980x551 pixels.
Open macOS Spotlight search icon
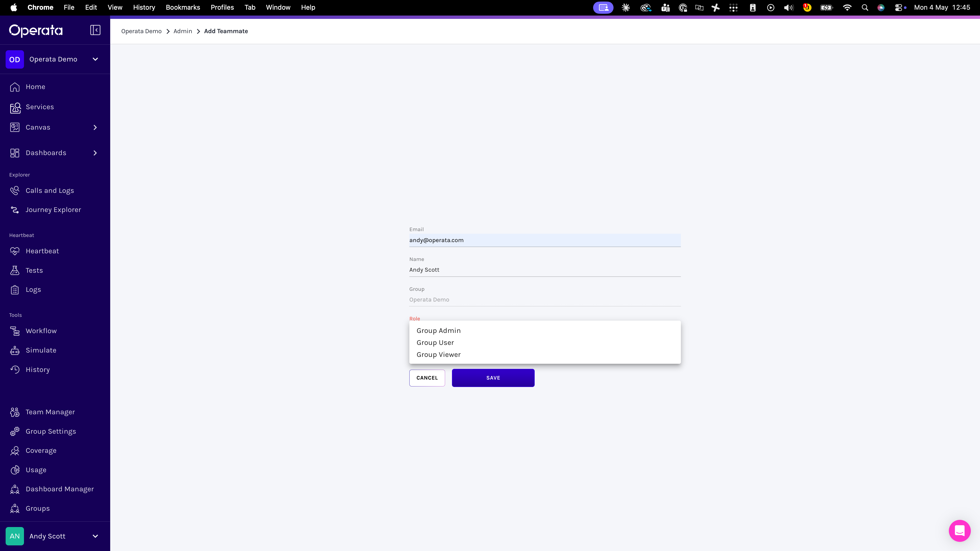(x=865, y=8)
